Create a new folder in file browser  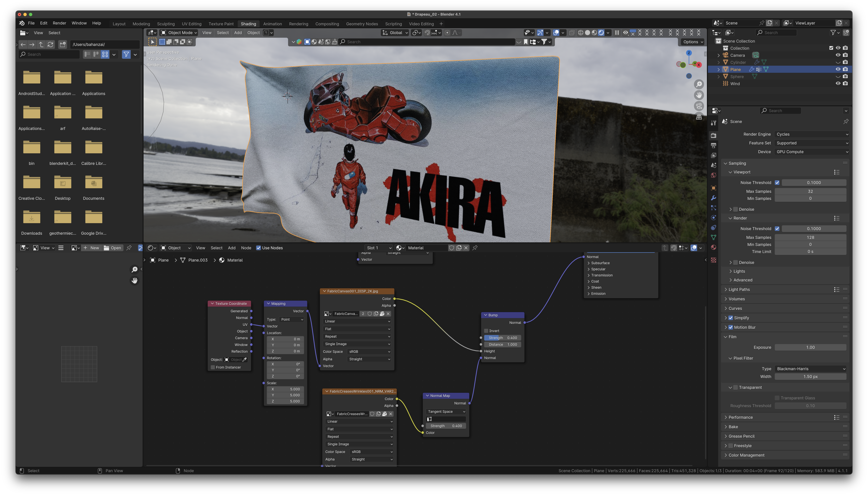(63, 45)
